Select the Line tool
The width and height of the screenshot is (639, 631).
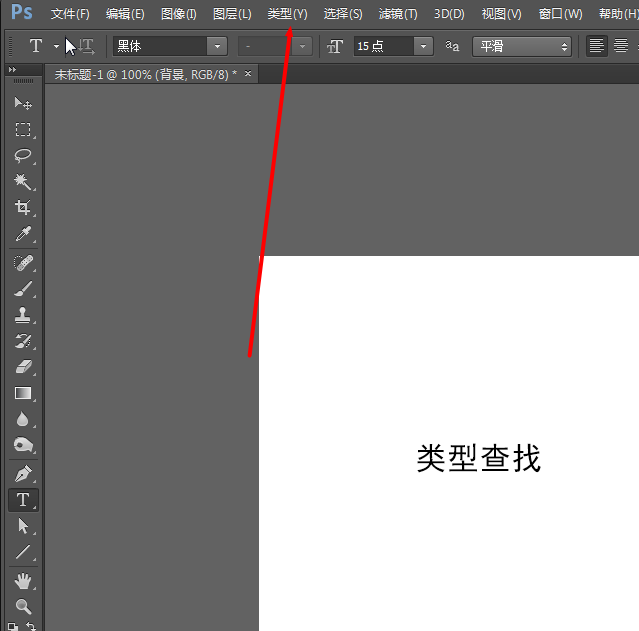pyautogui.click(x=23, y=552)
